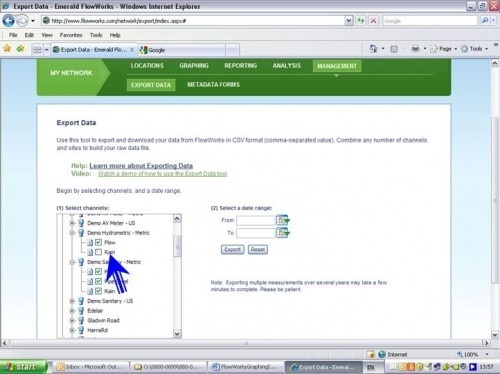Click the channel tree scroll down arrow
The image size is (500, 374).
coord(177,333)
